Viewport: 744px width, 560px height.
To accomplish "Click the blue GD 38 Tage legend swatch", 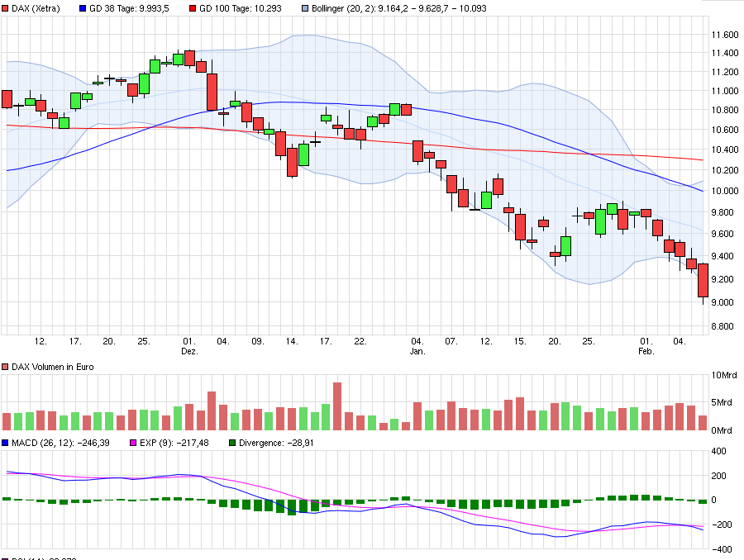I will coord(83,8).
